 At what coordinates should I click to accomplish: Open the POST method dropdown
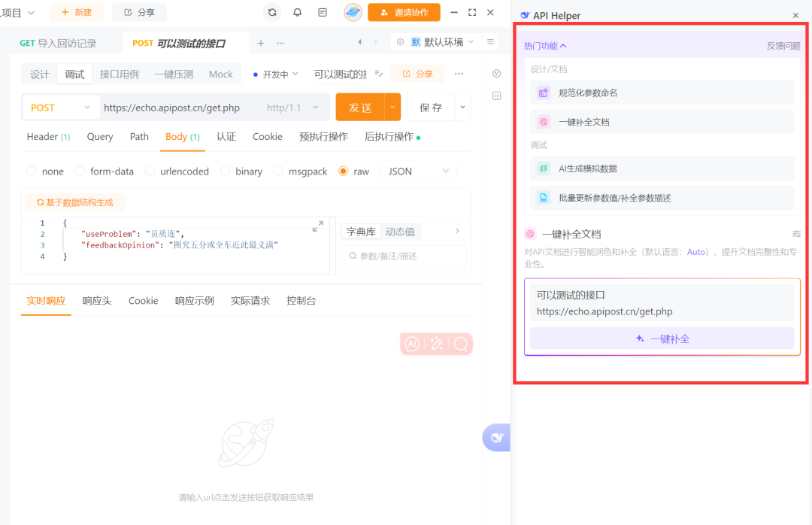[59, 107]
